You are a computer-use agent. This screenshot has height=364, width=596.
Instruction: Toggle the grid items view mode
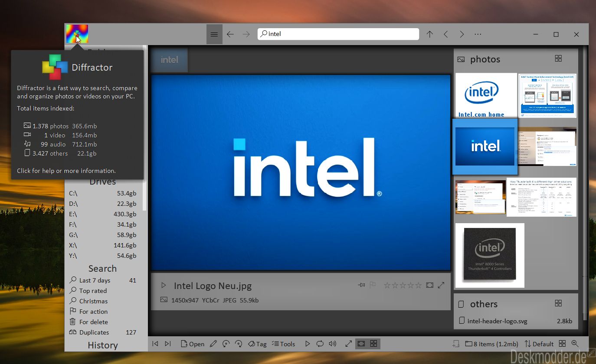[x=373, y=344]
